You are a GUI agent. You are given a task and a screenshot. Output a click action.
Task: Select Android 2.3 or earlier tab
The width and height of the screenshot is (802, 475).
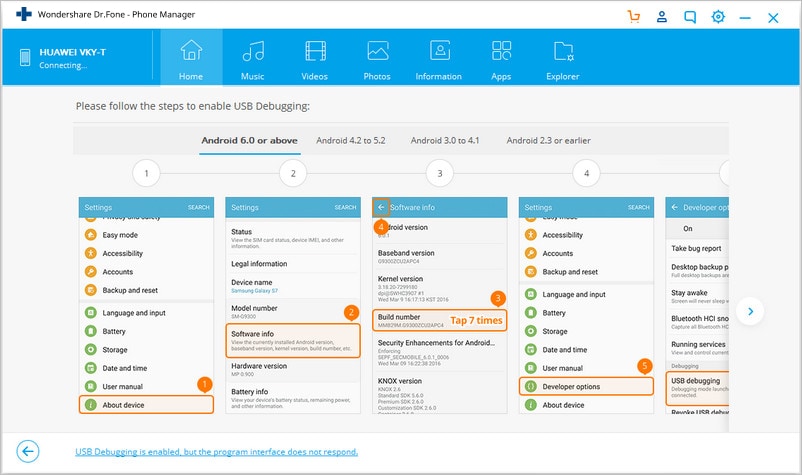click(x=548, y=141)
